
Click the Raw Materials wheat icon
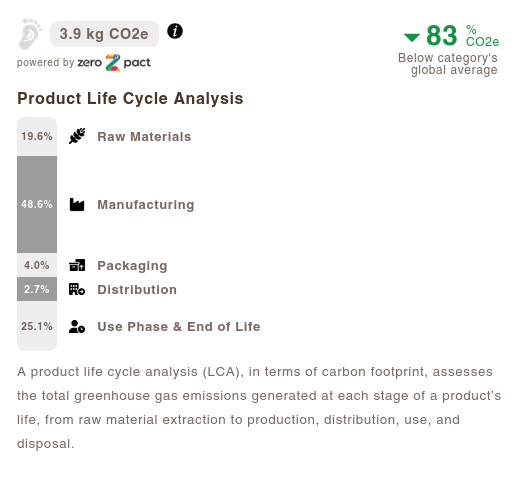tap(77, 136)
